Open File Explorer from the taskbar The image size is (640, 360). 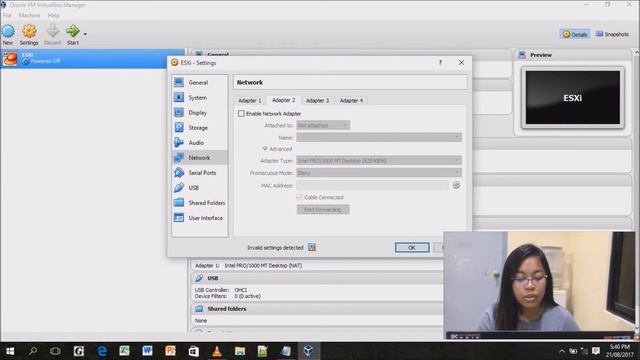pos(240,351)
